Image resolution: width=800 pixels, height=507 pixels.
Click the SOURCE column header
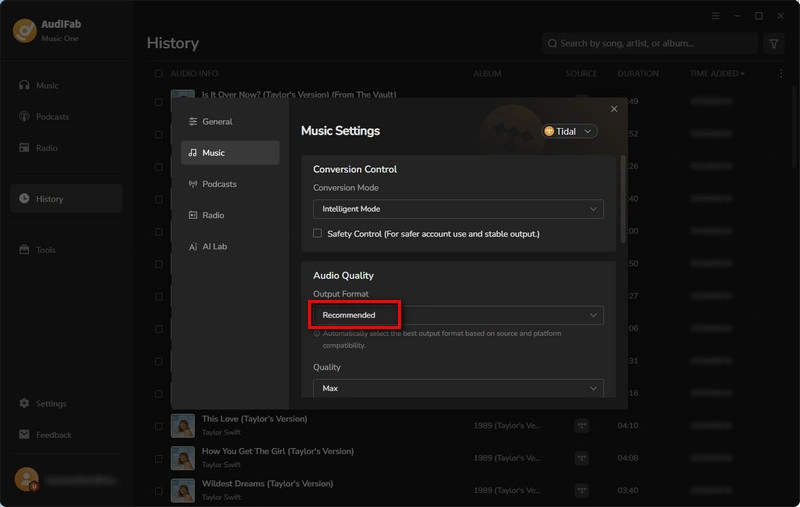(x=581, y=73)
